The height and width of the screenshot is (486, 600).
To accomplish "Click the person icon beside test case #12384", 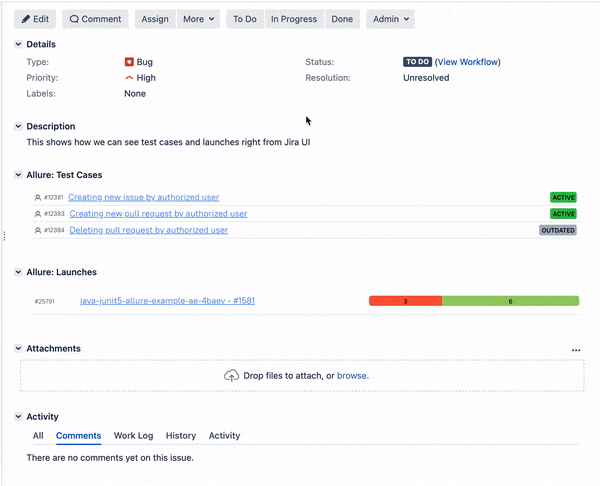I will coord(38,230).
